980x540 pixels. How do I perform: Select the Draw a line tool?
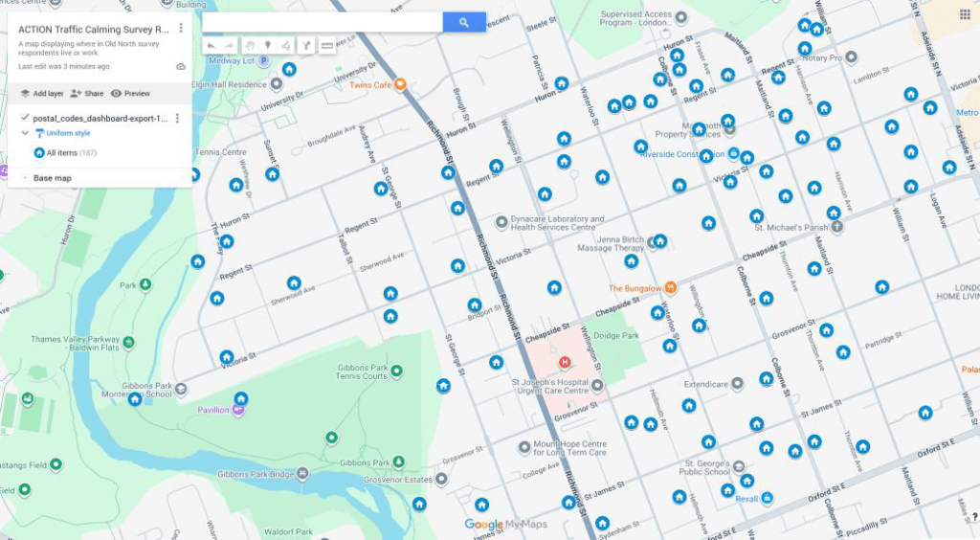[x=286, y=45]
